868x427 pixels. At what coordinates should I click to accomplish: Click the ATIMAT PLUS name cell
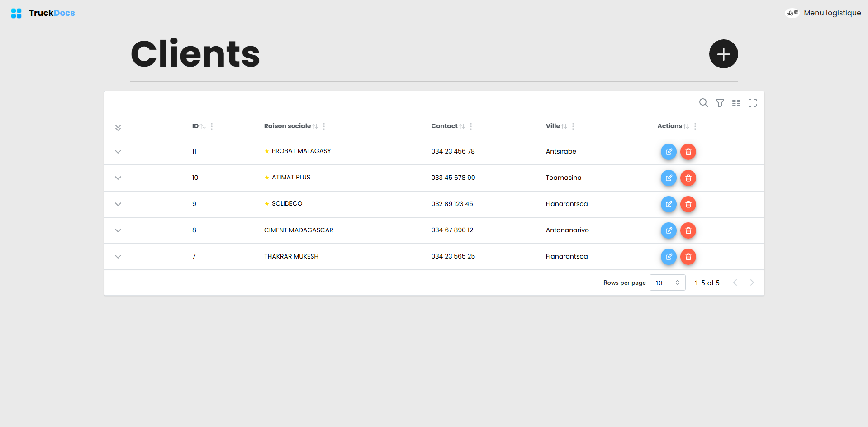coord(291,177)
